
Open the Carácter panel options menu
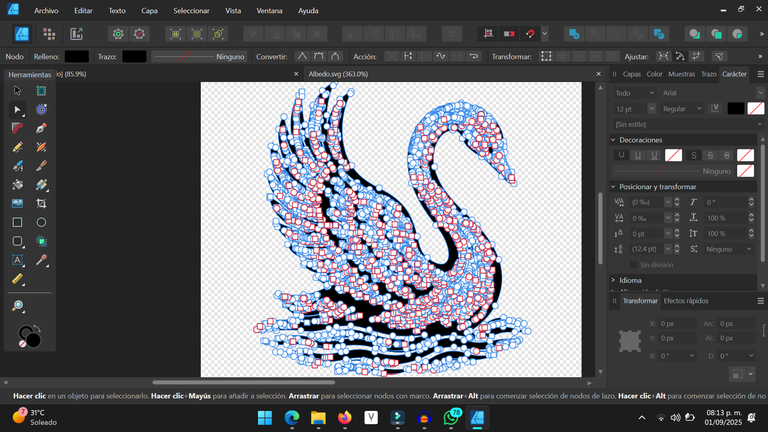click(x=760, y=74)
